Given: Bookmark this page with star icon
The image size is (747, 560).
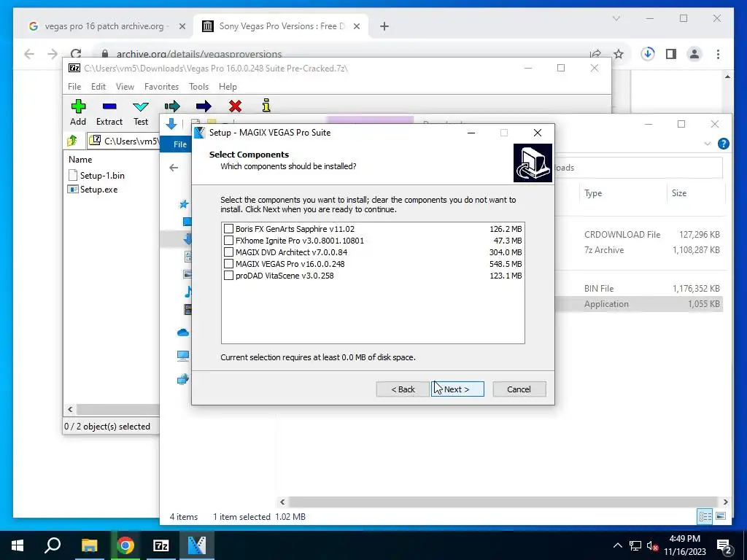Looking at the screenshot, I should 619,54.
